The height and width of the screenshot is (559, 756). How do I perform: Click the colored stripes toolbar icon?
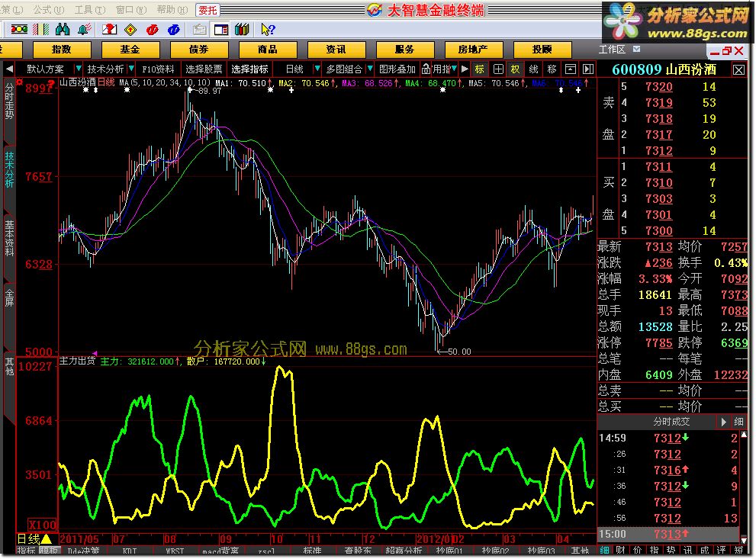click(x=41, y=30)
